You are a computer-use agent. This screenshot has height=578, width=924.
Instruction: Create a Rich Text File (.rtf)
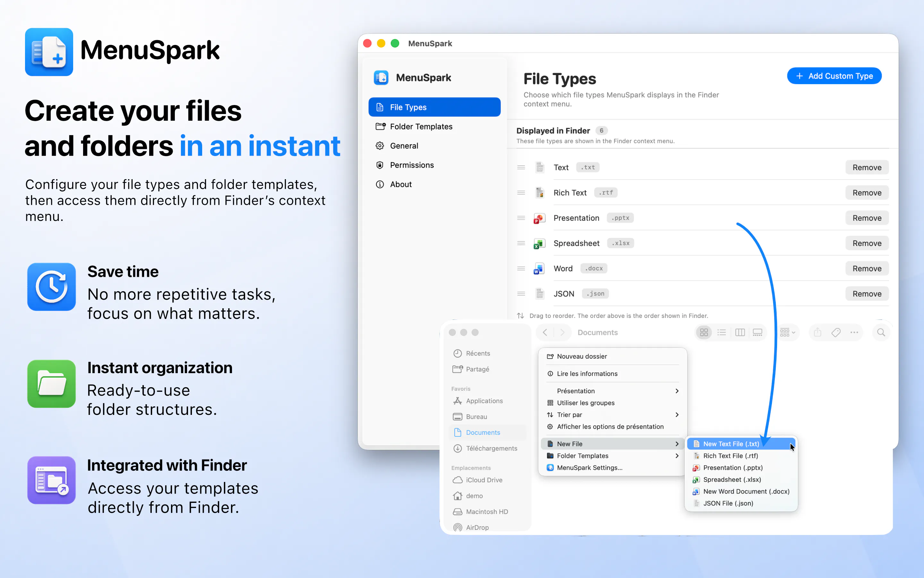741,456
